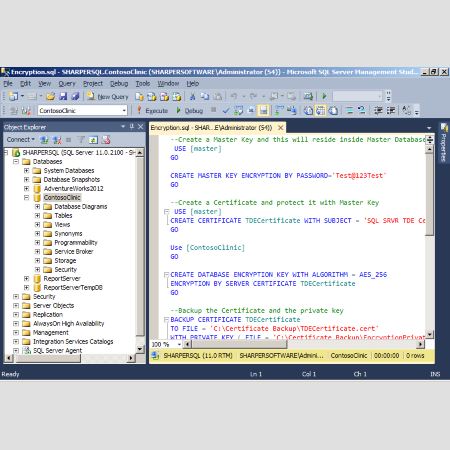Expand the Tables folder node
Viewport: 450px width, 450px height.
[x=37, y=216]
